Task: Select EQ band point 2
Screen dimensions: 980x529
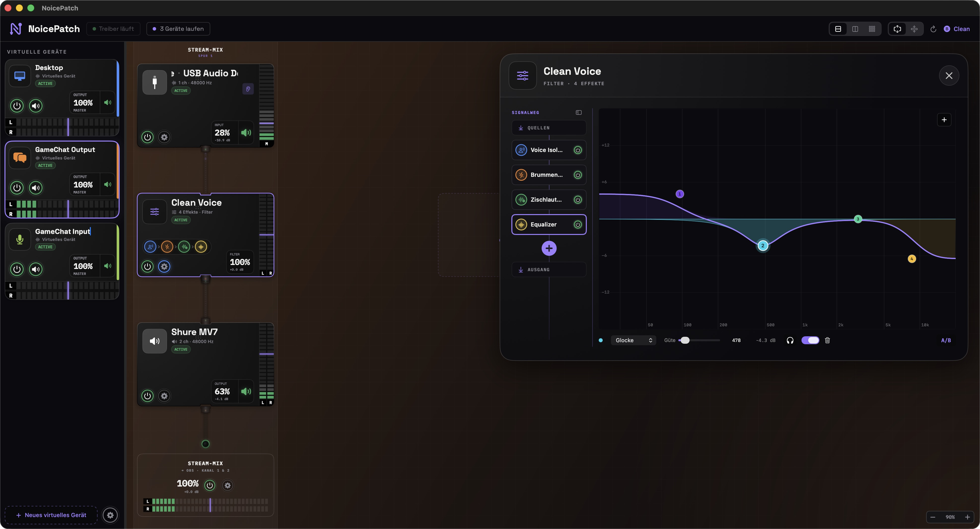Action: tap(763, 245)
